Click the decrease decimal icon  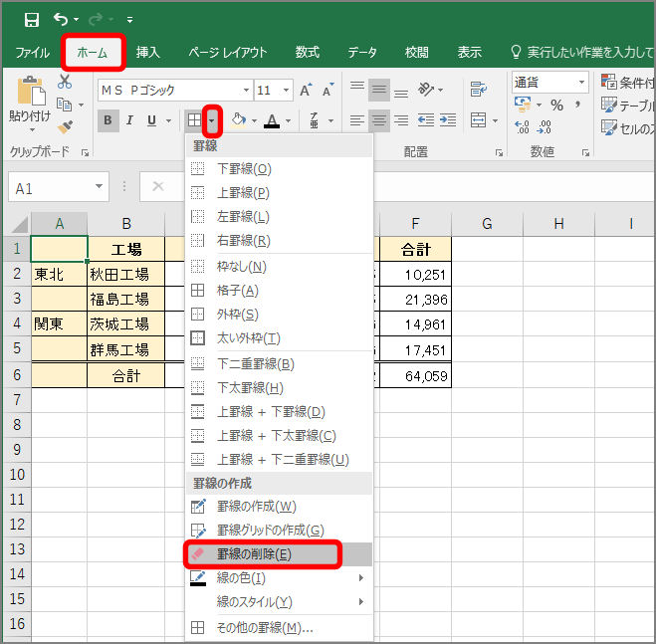tap(544, 126)
